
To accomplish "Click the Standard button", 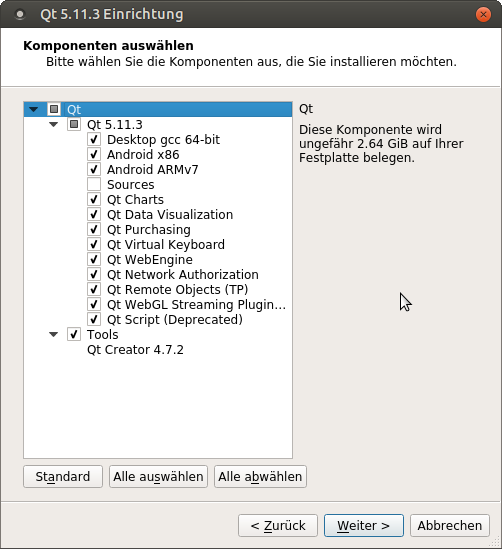I will pyautogui.click(x=63, y=477).
